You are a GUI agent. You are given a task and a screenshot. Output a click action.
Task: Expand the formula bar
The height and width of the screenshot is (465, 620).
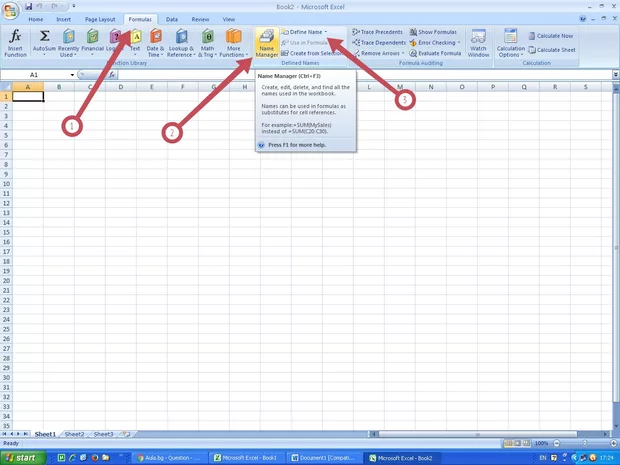tap(615, 75)
